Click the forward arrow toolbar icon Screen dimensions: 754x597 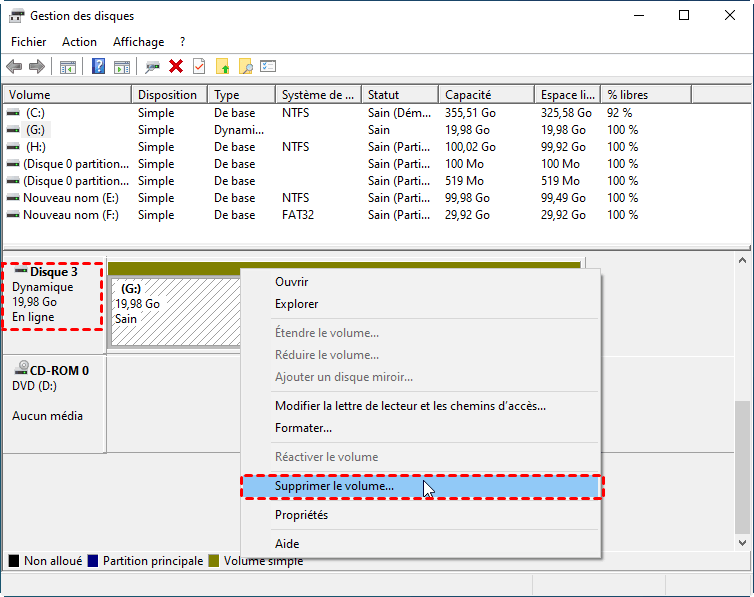pyautogui.click(x=37, y=67)
